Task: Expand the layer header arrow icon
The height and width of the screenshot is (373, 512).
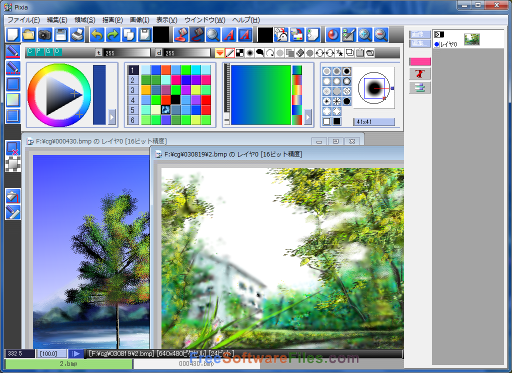Action: coord(439,34)
